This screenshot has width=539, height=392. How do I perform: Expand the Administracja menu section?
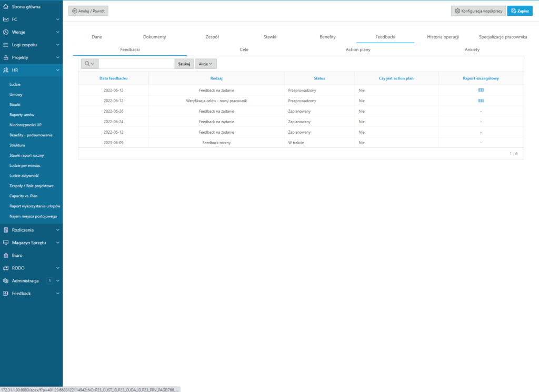(x=58, y=280)
